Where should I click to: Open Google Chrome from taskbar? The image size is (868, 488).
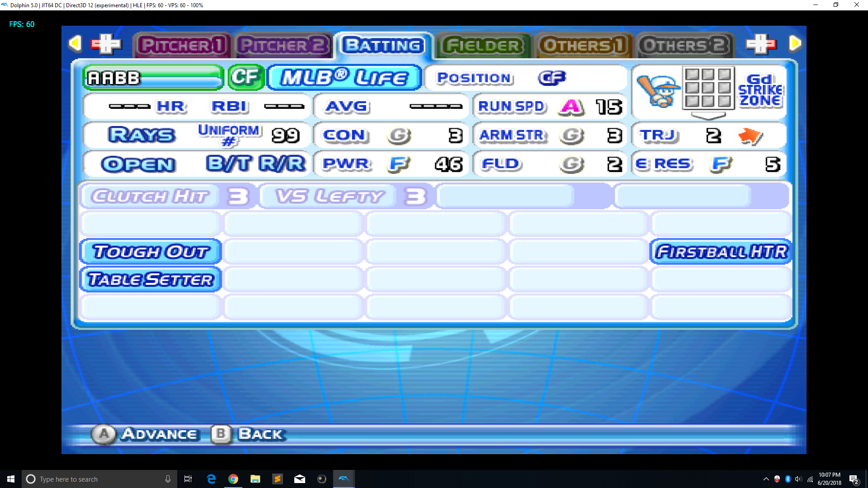[233, 479]
